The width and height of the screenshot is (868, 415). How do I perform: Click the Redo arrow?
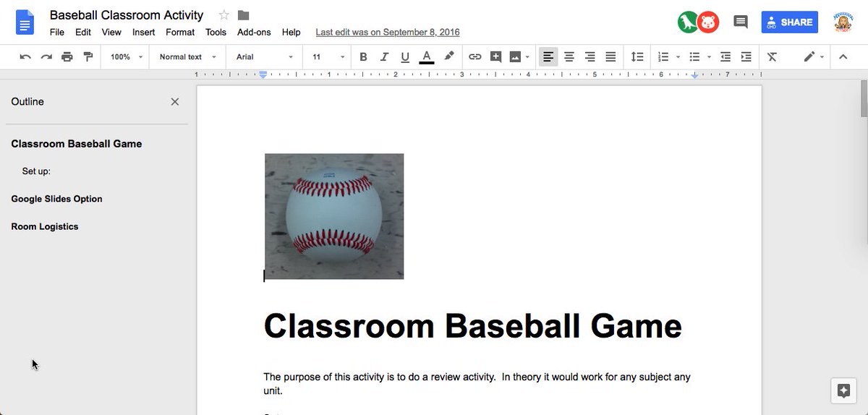[46, 56]
